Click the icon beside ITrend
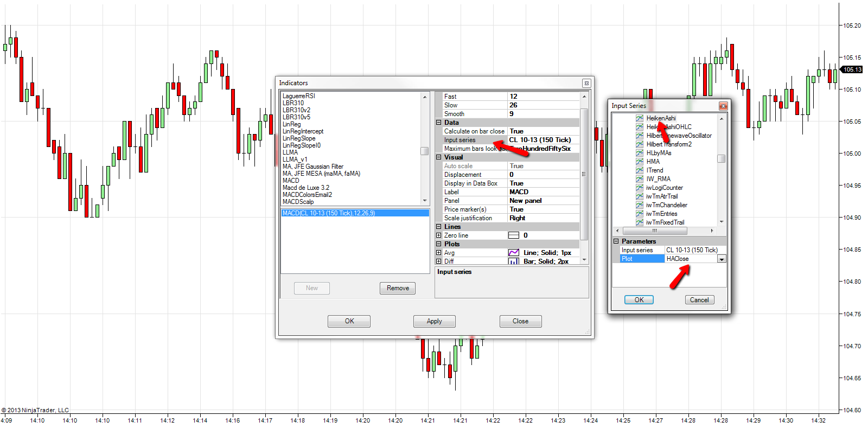This screenshot has width=868, height=428. 640,170
